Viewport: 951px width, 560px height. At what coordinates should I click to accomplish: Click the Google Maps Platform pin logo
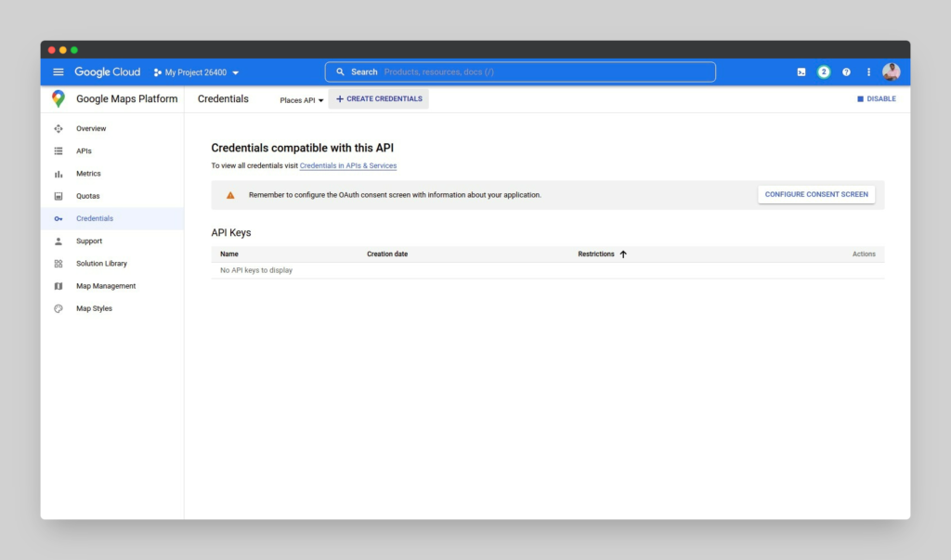tap(59, 98)
